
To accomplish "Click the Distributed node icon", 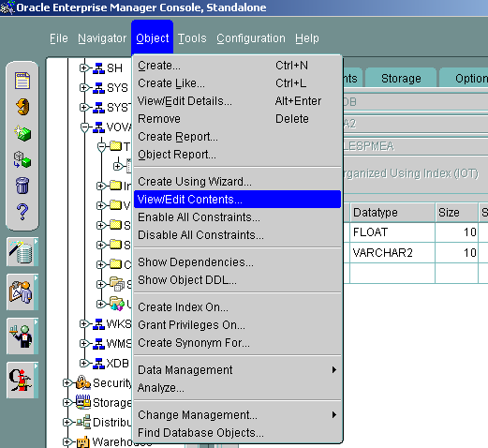I will [83, 422].
